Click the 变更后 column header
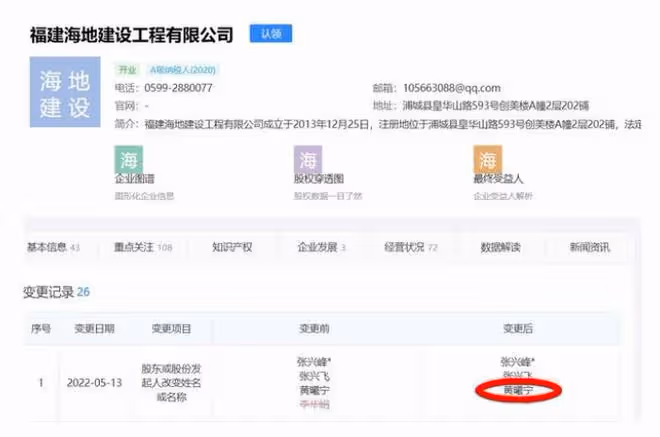Viewport: 660px width, 437px height. (x=518, y=328)
